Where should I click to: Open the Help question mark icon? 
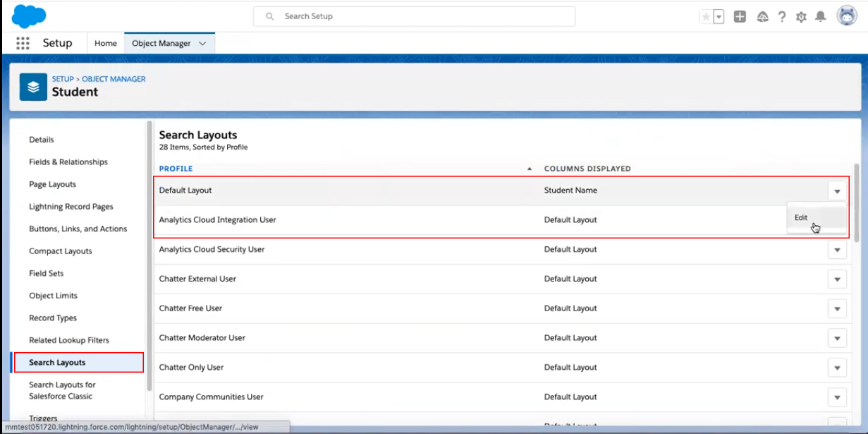click(782, 17)
